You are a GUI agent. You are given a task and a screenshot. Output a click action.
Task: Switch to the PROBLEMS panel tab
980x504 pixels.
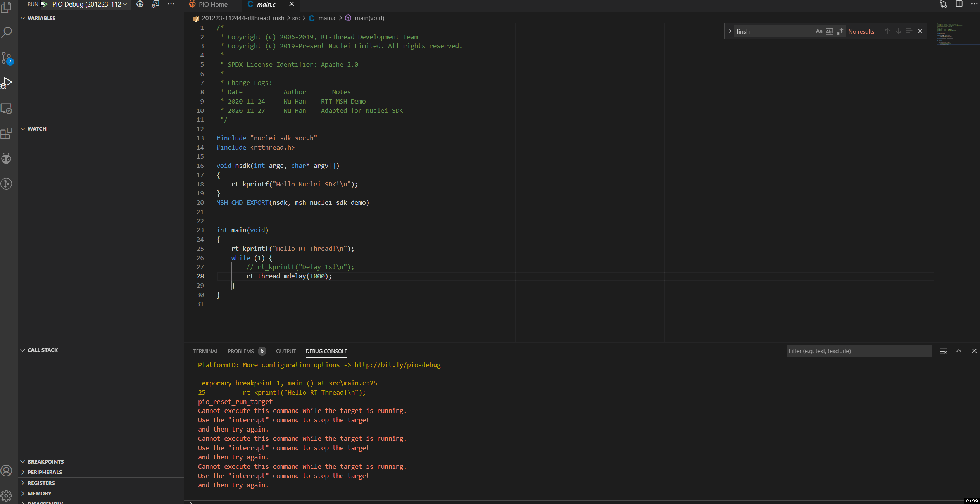pyautogui.click(x=240, y=351)
